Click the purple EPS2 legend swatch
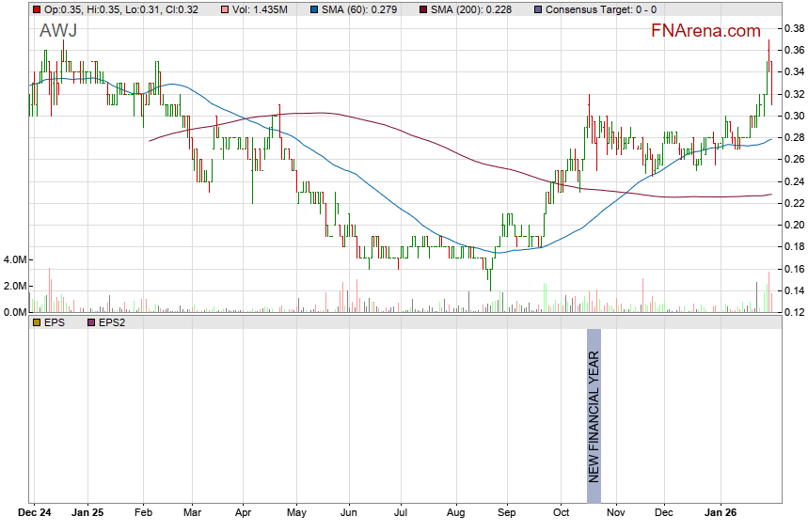 [91, 322]
